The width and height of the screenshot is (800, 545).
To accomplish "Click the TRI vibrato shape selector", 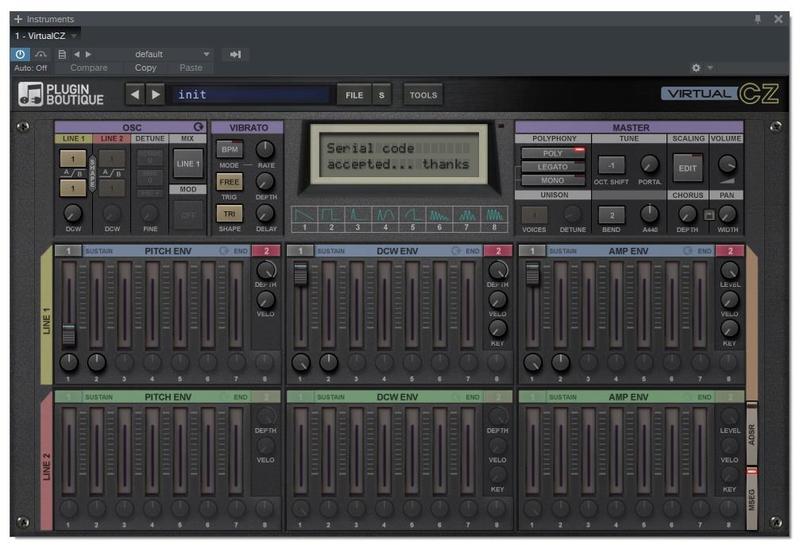I will point(229,214).
